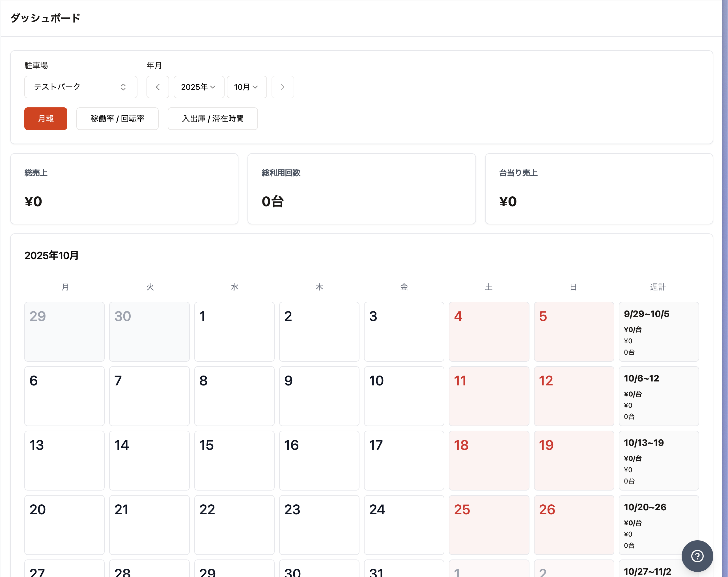Expand the 2025年 year dropdown
This screenshot has height=577, width=728.
pyautogui.click(x=199, y=87)
